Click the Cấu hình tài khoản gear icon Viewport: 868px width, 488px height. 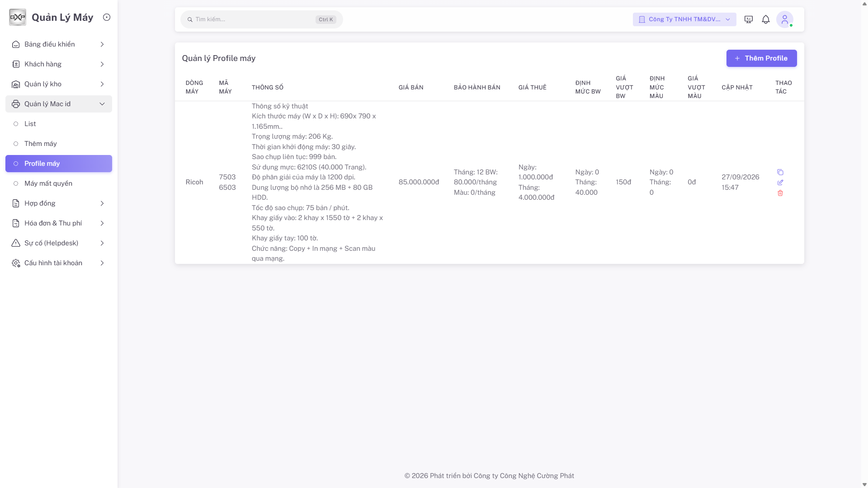[x=16, y=263]
